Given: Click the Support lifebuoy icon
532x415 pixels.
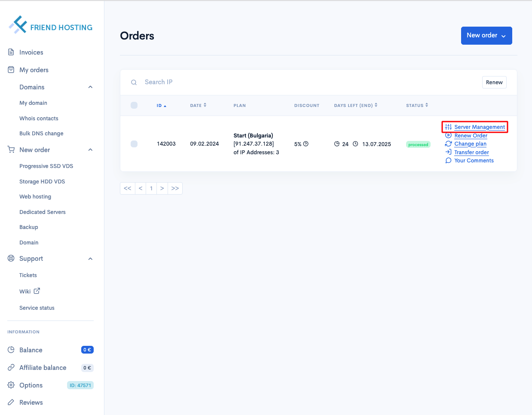Looking at the screenshot, I should 11,258.
